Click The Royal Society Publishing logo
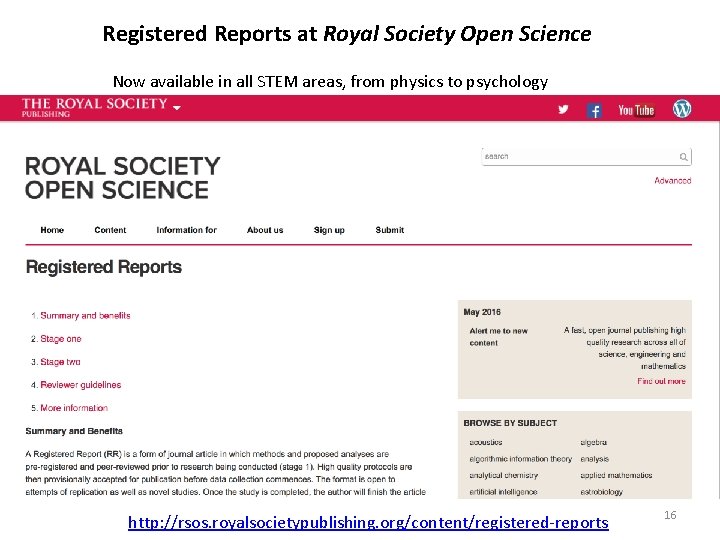The width and height of the screenshot is (720, 540). pos(95,107)
